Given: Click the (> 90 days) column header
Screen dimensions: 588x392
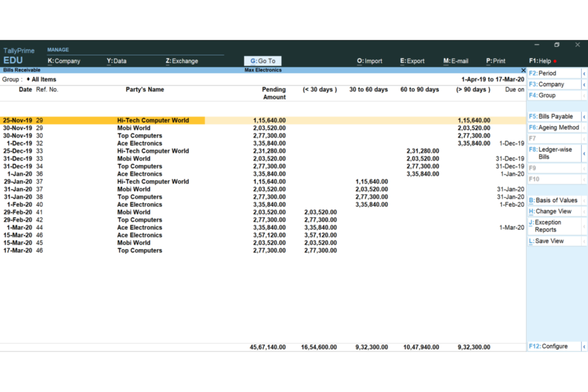Looking at the screenshot, I should (x=473, y=90).
